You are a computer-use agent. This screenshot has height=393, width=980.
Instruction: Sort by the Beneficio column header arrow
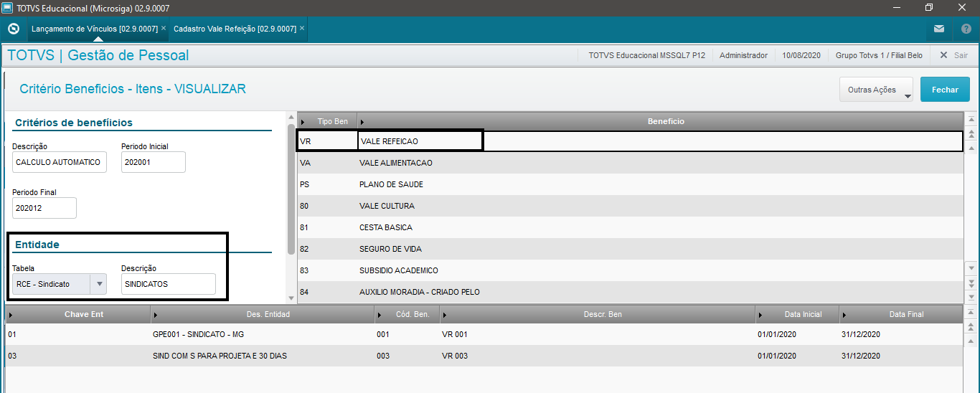362,122
